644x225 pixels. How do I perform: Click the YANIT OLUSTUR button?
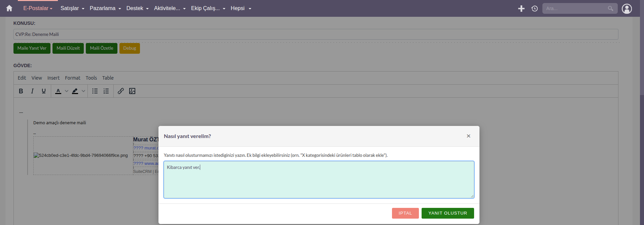448,213
